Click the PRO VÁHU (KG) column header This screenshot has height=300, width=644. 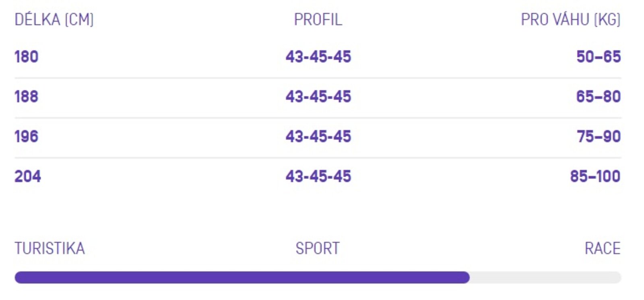click(571, 19)
